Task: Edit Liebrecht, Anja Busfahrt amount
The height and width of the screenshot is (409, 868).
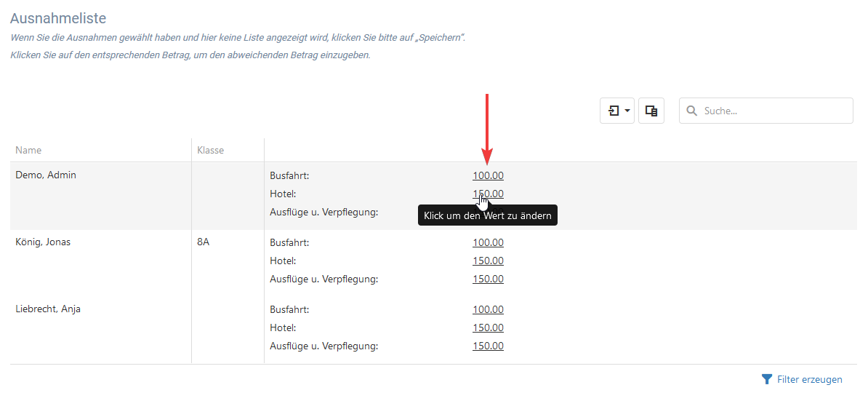Action: click(x=488, y=310)
